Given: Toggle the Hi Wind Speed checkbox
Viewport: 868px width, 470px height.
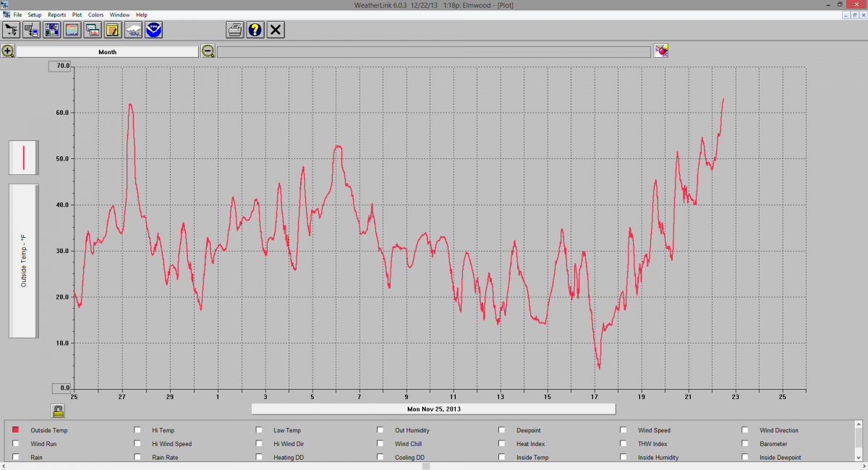Looking at the screenshot, I should 137,444.
